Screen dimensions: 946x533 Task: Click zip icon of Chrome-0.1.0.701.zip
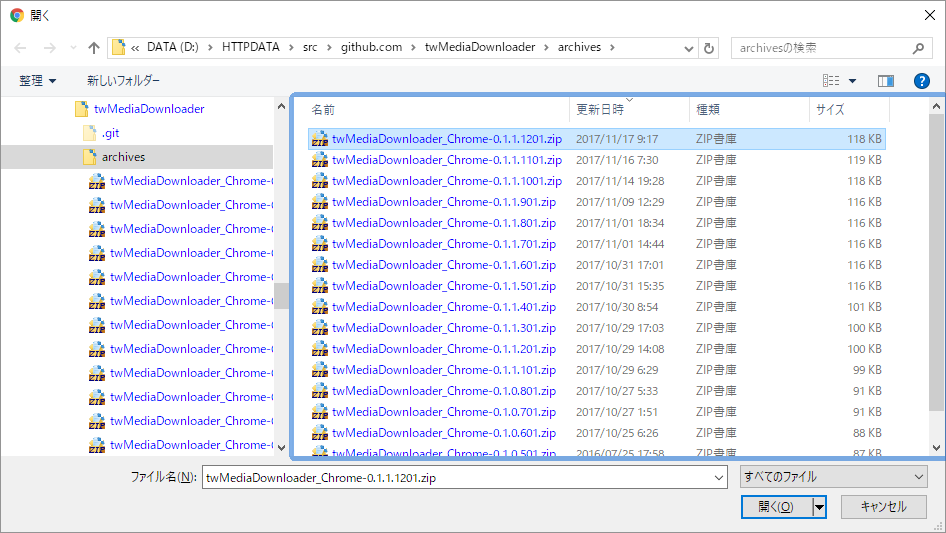320,412
